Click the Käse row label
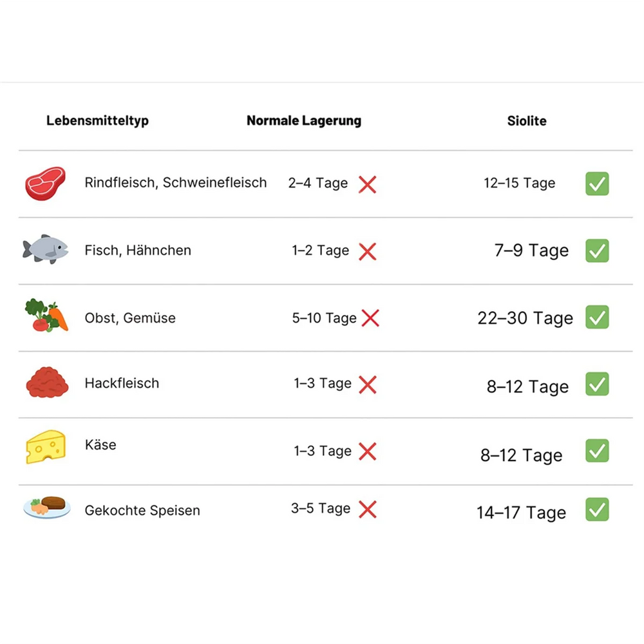 coord(100,444)
